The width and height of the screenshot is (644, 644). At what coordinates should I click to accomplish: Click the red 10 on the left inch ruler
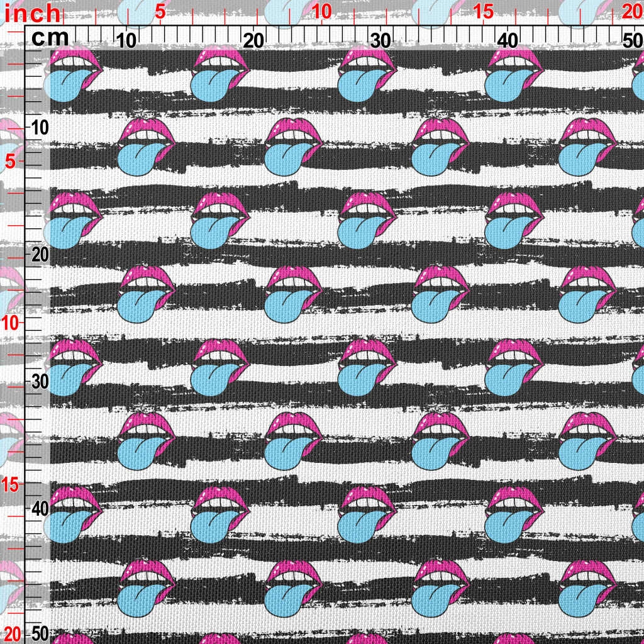click(12, 323)
